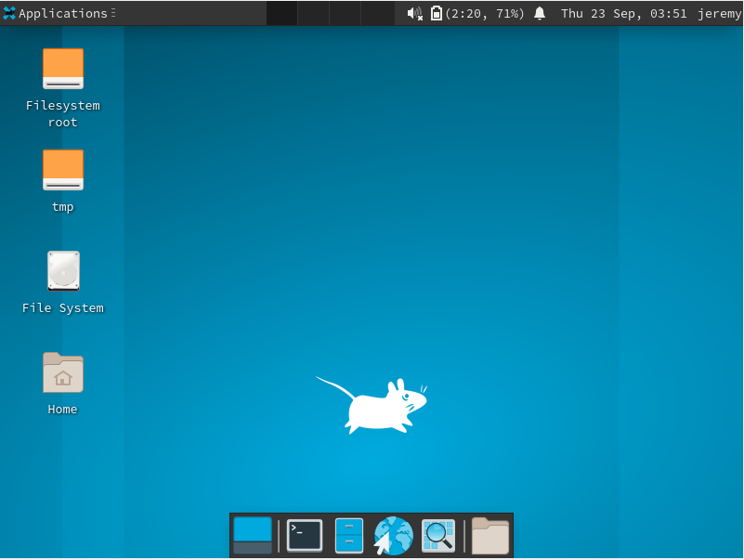Click the "File System" label text
The image size is (744, 560).
pyautogui.click(x=63, y=308)
